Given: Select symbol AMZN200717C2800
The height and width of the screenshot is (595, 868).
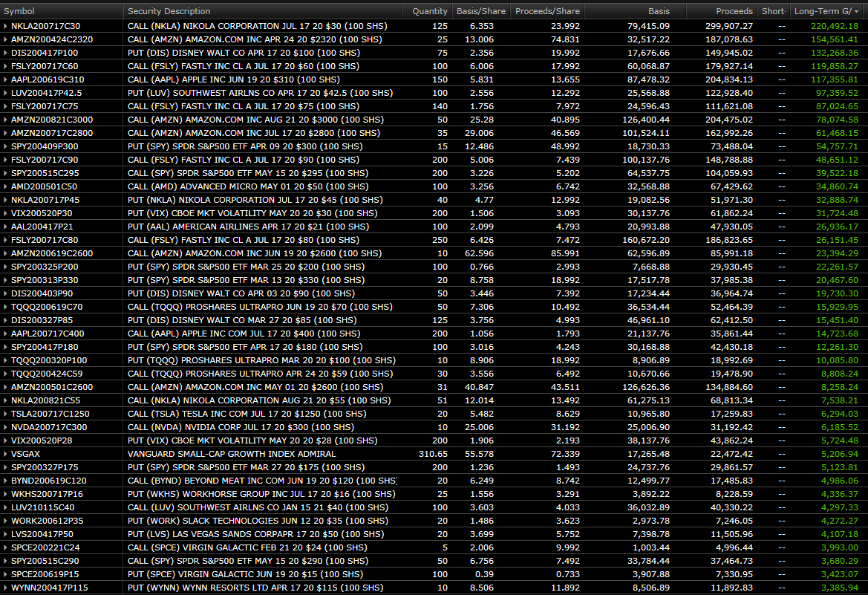Looking at the screenshot, I should click(x=52, y=133).
